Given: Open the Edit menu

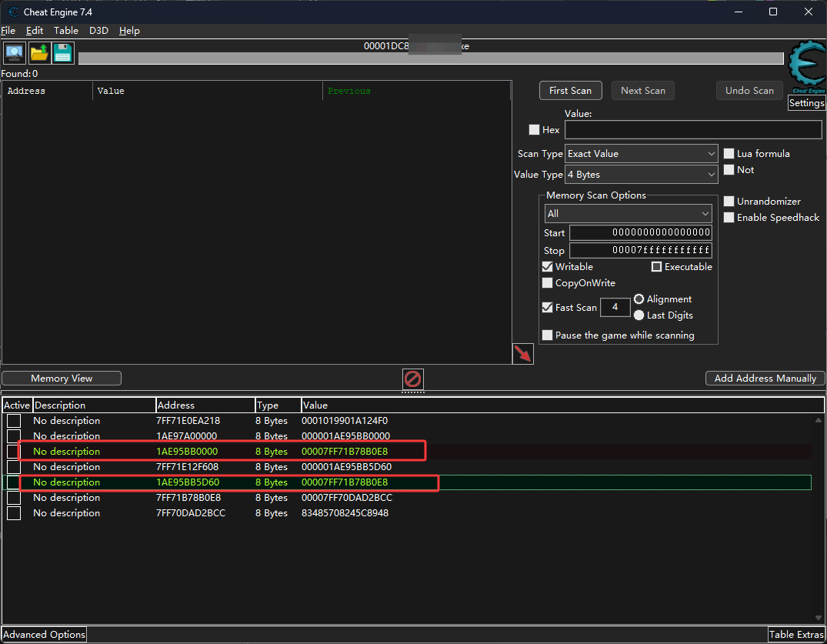Looking at the screenshot, I should click(x=35, y=31).
